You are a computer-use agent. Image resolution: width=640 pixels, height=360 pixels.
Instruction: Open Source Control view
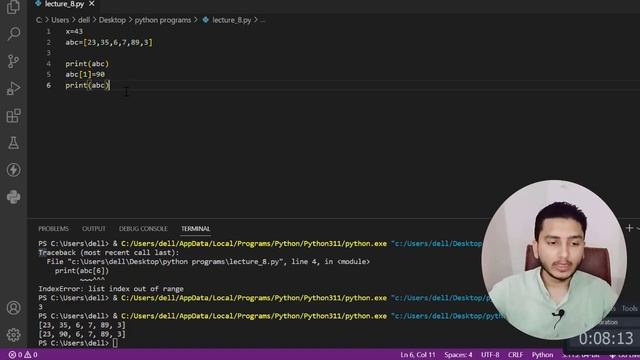coord(13,61)
